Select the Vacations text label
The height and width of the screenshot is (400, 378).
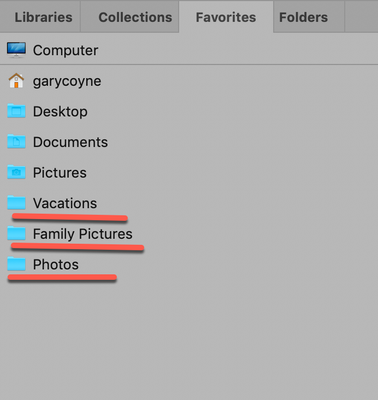pos(65,203)
